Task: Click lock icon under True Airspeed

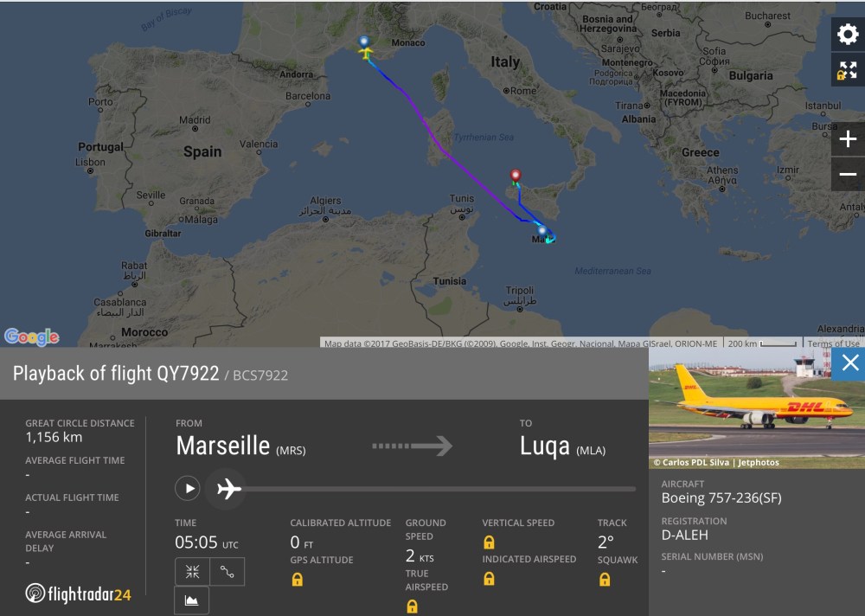Action: point(412,606)
